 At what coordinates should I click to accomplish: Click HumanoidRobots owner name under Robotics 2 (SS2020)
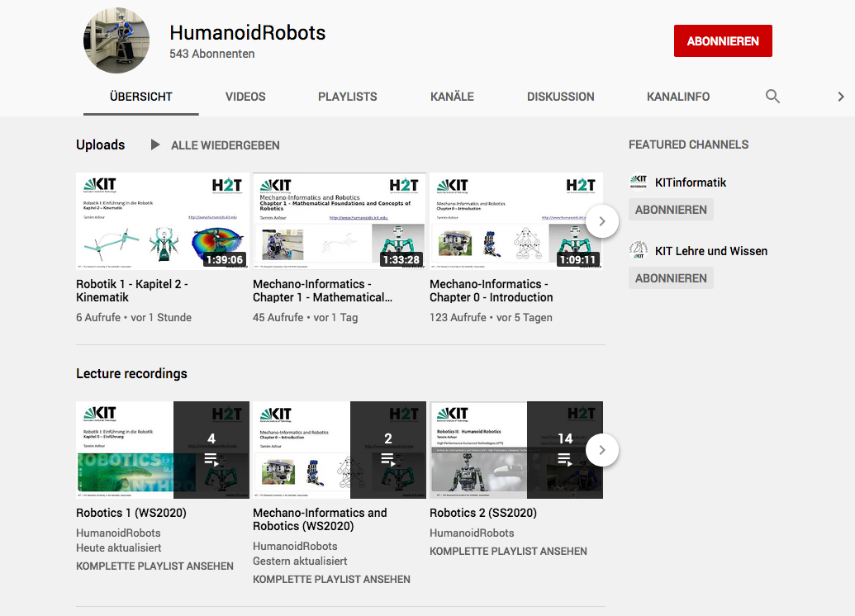point(472,533)
